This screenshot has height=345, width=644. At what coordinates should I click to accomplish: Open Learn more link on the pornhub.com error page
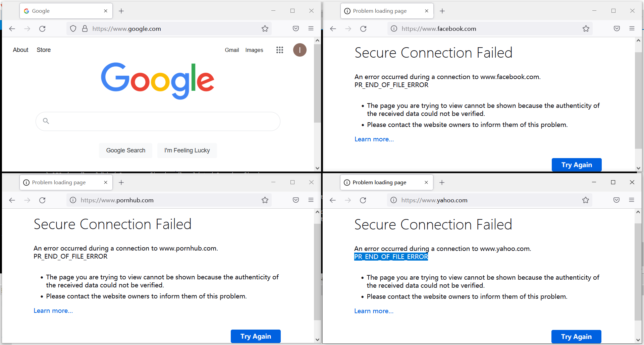click(53, 311)
